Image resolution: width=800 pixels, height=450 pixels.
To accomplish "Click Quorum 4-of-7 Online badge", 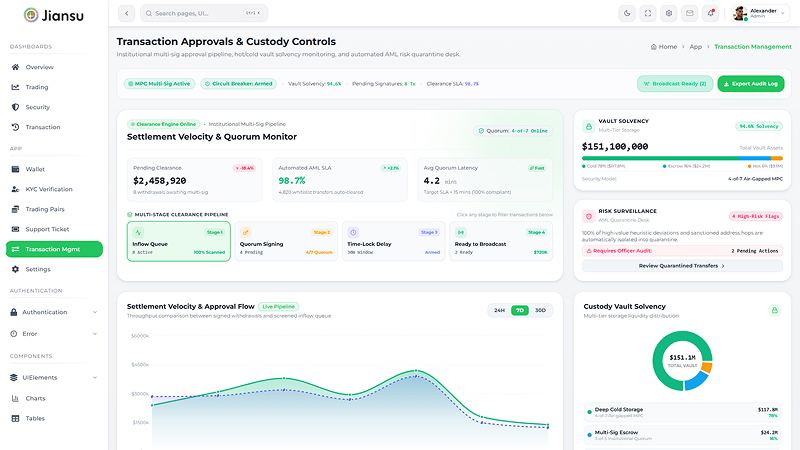I will pyautogui.click(x=513, y=131).
